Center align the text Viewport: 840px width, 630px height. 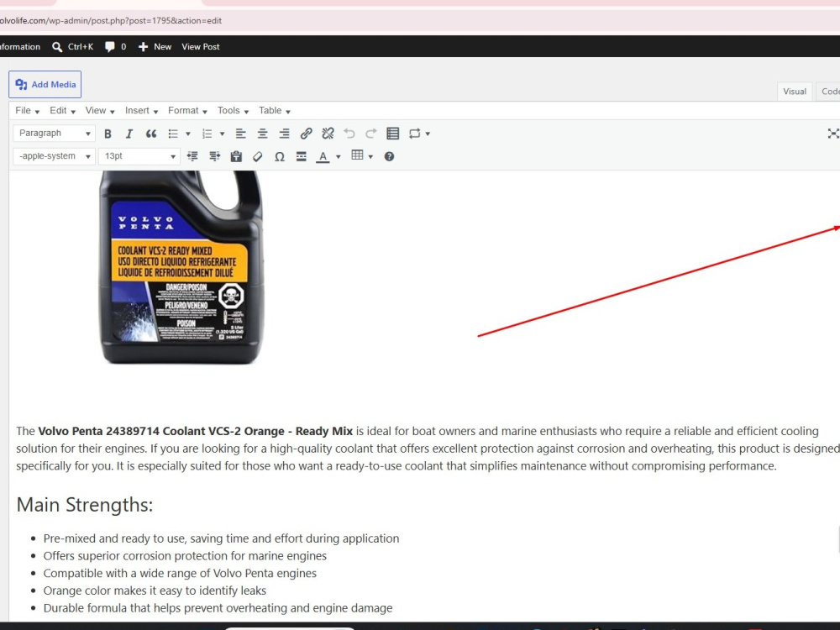(262, 134)
